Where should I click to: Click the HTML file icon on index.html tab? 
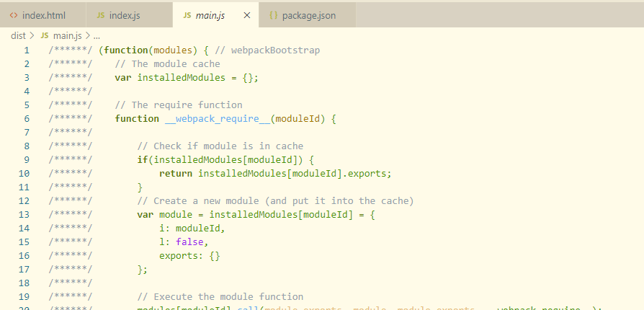coord(14,16)
